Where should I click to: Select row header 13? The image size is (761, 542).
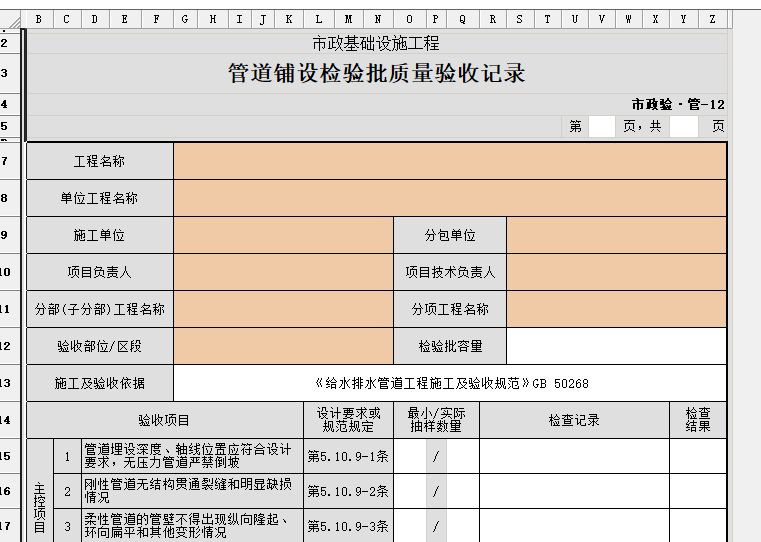tap(7, 384)
